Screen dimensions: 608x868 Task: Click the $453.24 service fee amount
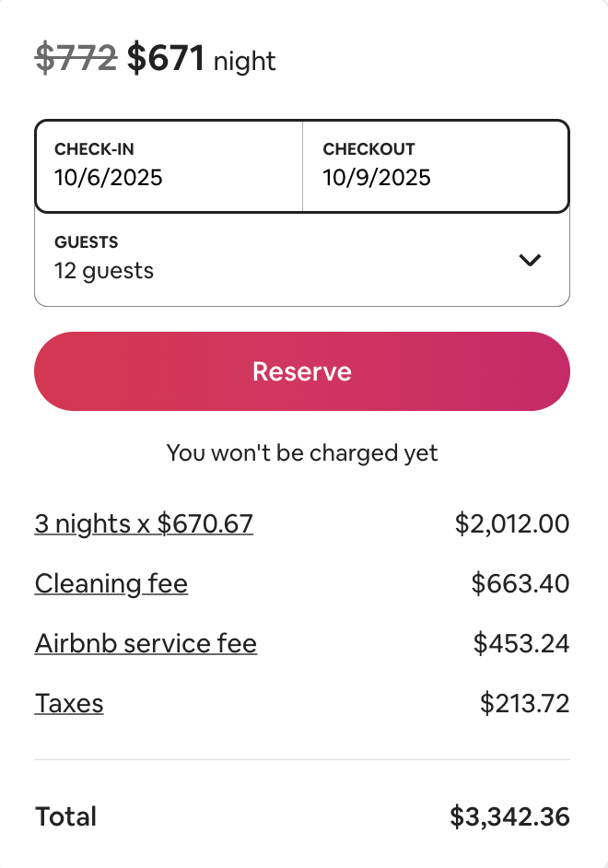[x=521, y=643]
